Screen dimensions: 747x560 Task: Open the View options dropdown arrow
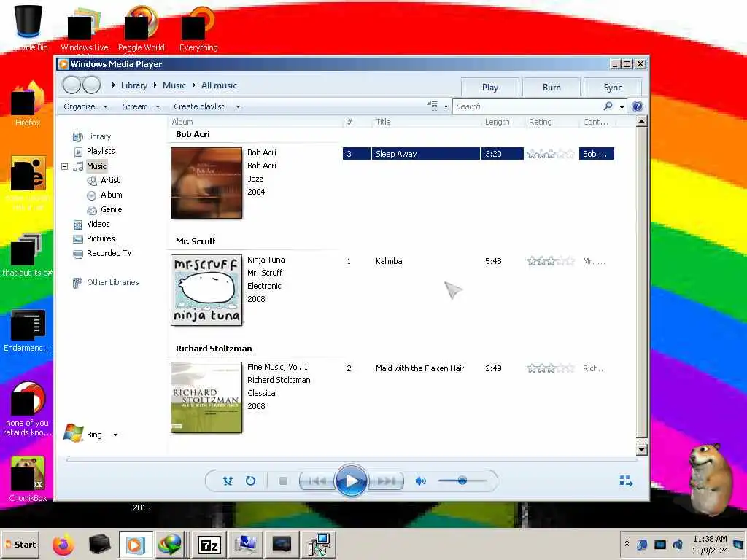(446, 106)
